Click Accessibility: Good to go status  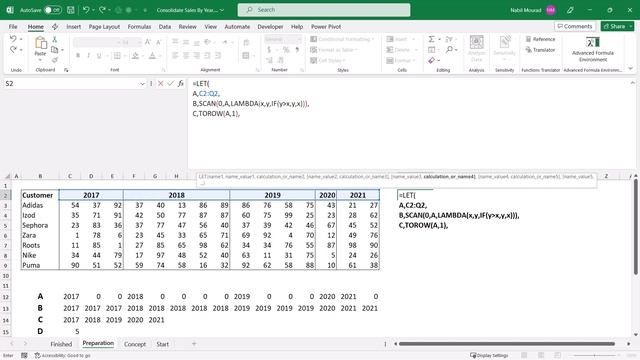click(x=62, y=356)
